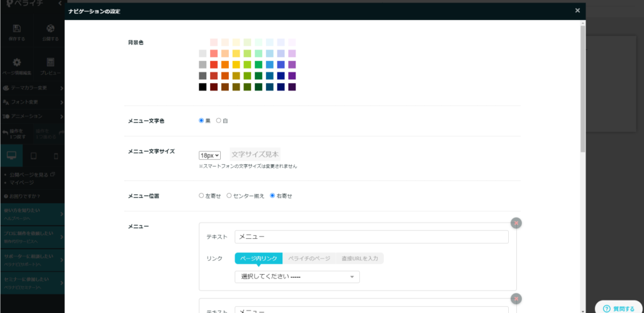Click the お困りですか？ help heading
The height and width of the screenshot is (313, 644).
[x=22, y=196]
